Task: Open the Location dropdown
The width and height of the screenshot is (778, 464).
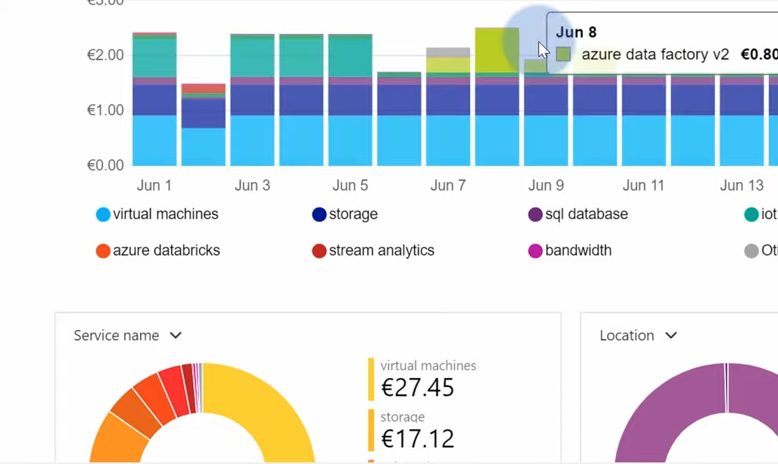Action: click(638, 335)
